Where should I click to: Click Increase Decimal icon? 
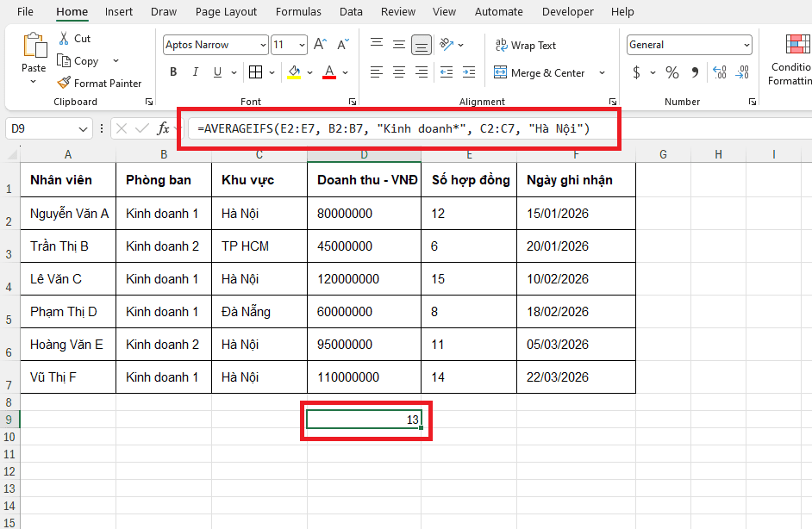tap(719, 72)
